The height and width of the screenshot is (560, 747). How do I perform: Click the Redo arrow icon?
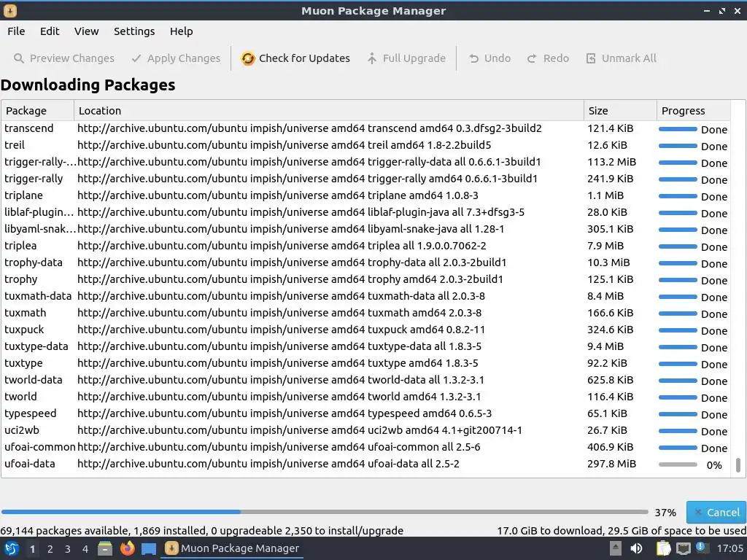pyautogui.click(x=532, y=58)
